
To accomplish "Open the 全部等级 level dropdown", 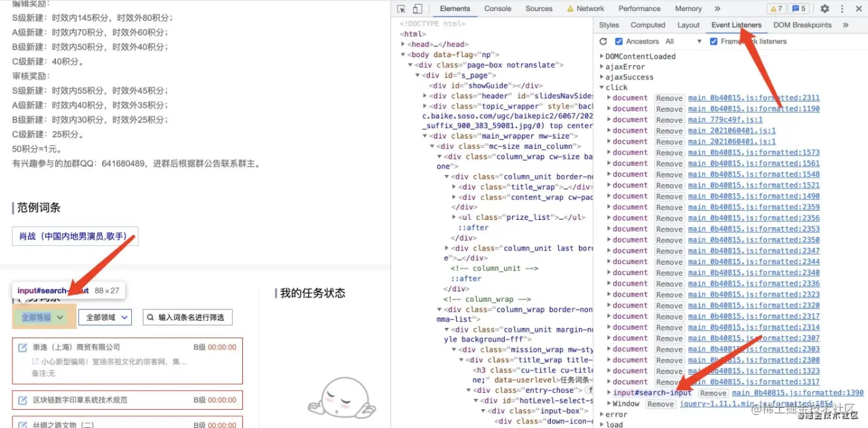I will click(43, 317).
